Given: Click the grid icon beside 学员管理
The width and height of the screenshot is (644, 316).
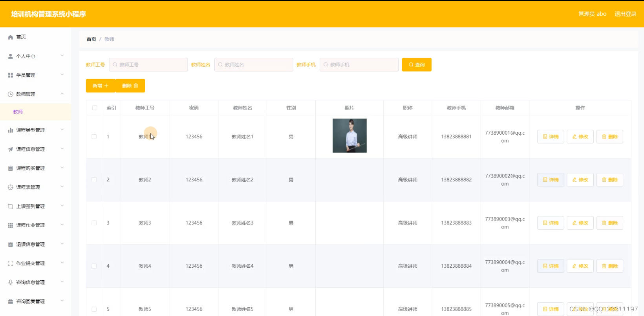Looking at the screenshot, I should point(11,75).
